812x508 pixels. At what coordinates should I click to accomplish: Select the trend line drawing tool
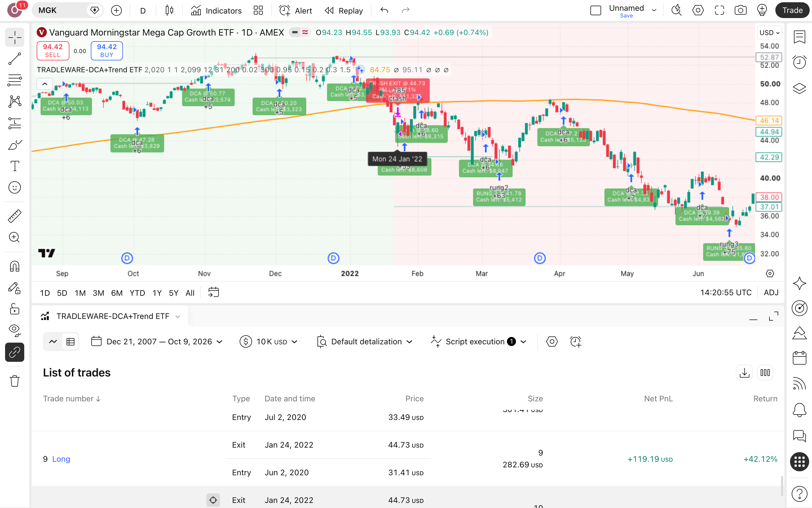pos(15,59)
